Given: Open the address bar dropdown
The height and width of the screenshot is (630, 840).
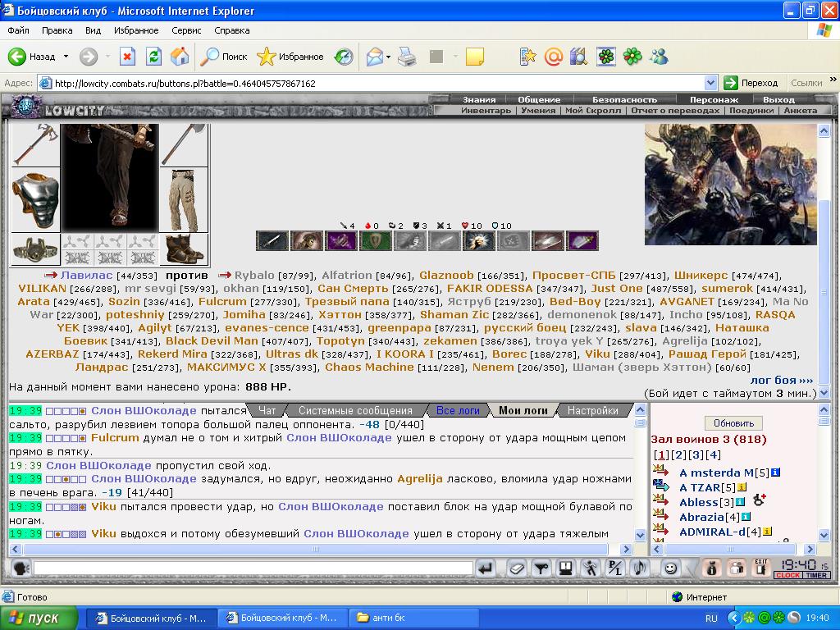Looking at the screenshot, I should (710, 83).
